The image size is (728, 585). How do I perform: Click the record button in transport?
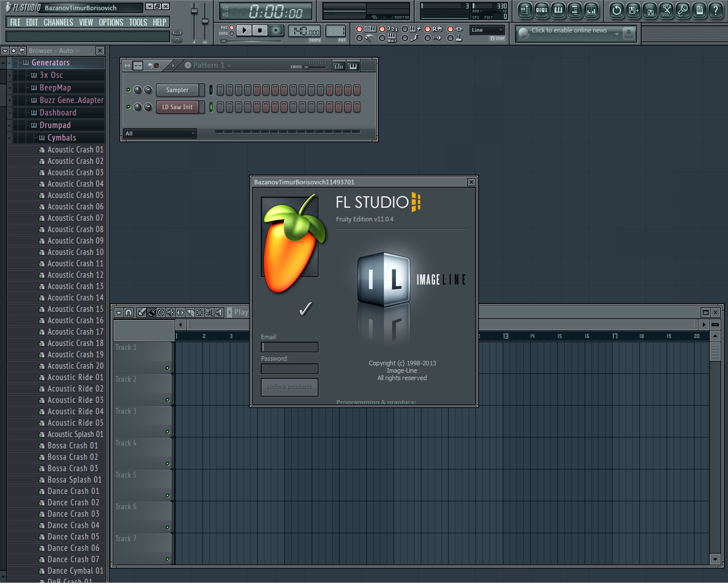pos(276,30)
